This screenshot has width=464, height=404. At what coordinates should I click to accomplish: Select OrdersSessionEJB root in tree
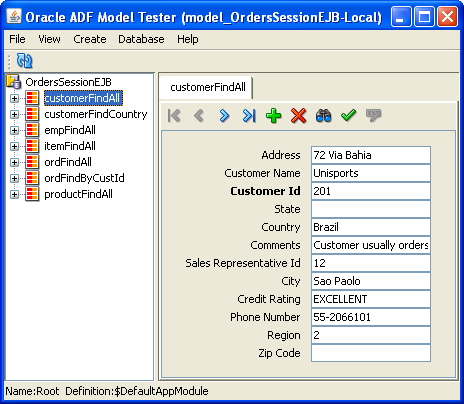click(x=68, y=82)
